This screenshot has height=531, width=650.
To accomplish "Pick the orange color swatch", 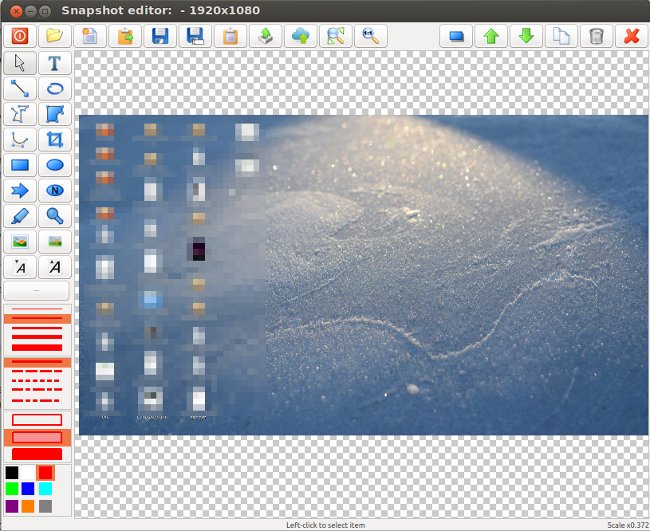I will tap(28, 506).
